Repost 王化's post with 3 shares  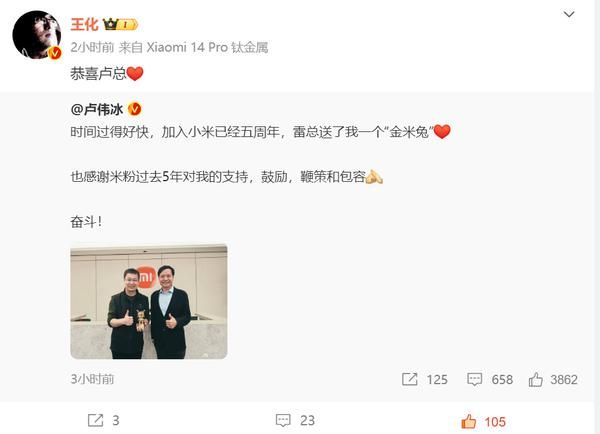104,420
